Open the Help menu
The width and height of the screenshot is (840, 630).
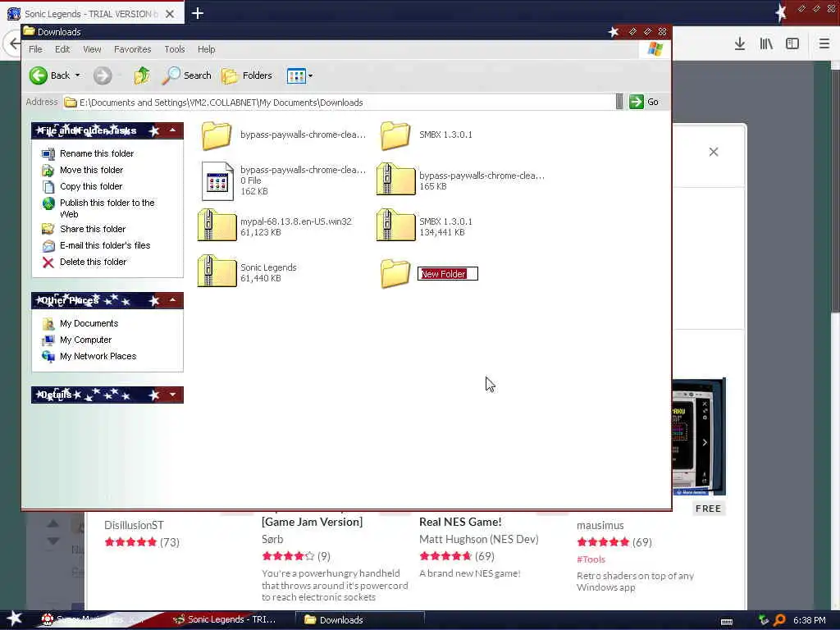206,49
